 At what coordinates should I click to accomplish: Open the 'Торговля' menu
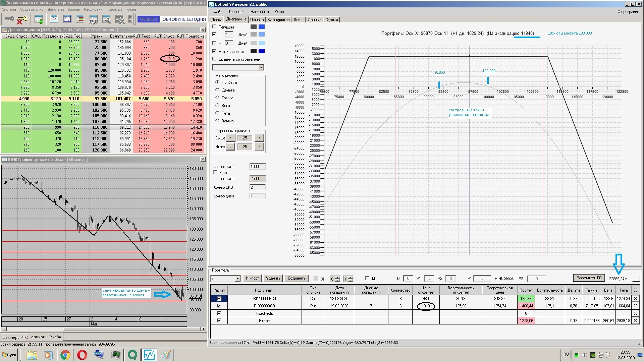click(x=236, y=12)
